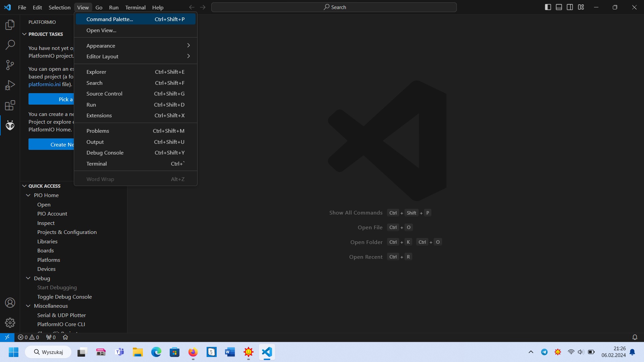Open Microsoft Edge from the taskbar
This screenshot has width=644, height=362.
click(156, 352)
